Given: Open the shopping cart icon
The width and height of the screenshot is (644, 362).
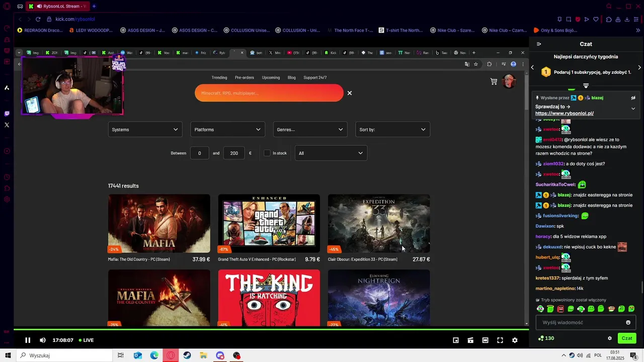Looking at the screenshot, I should [x=494, y=81].
